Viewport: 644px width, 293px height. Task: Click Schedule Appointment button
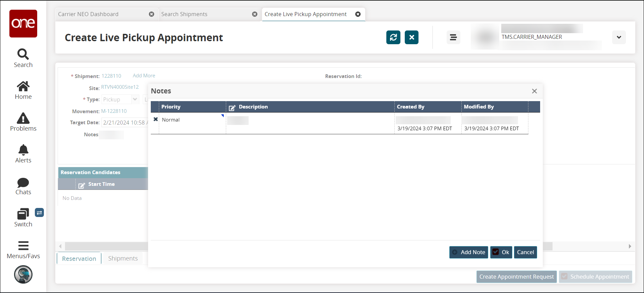pyautogui.click(x=595, y=277)
